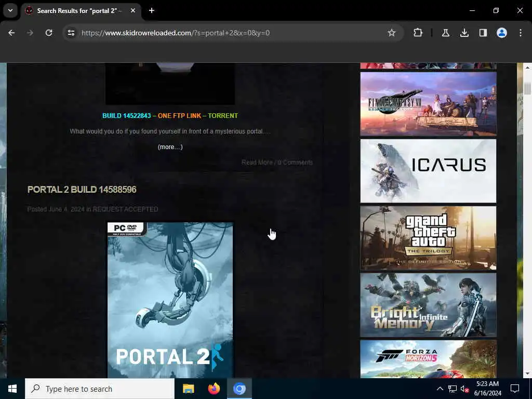Open Firefox from the taskbar

click(x=214, y=389)
